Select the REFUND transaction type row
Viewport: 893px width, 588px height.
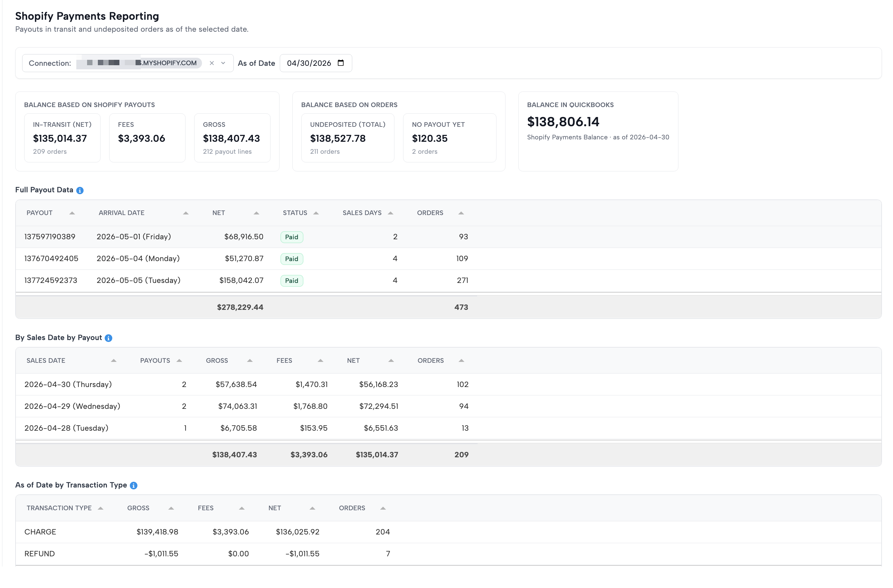pyautogui.click(x=448, y=554)
